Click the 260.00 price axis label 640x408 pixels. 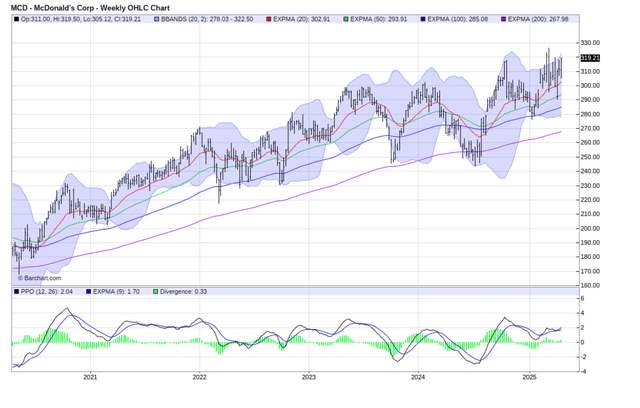(x=590, y=142)
